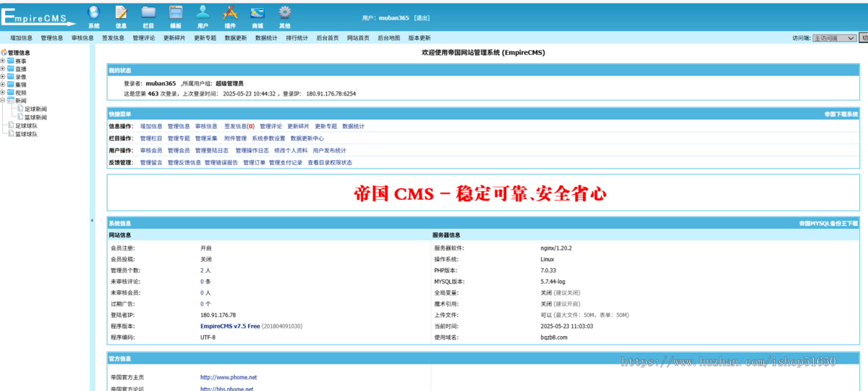This screenshot has width=868, height=391.
Task: Click the 帝国 CMS red slogan banner
Action: (x=480, y=193)
